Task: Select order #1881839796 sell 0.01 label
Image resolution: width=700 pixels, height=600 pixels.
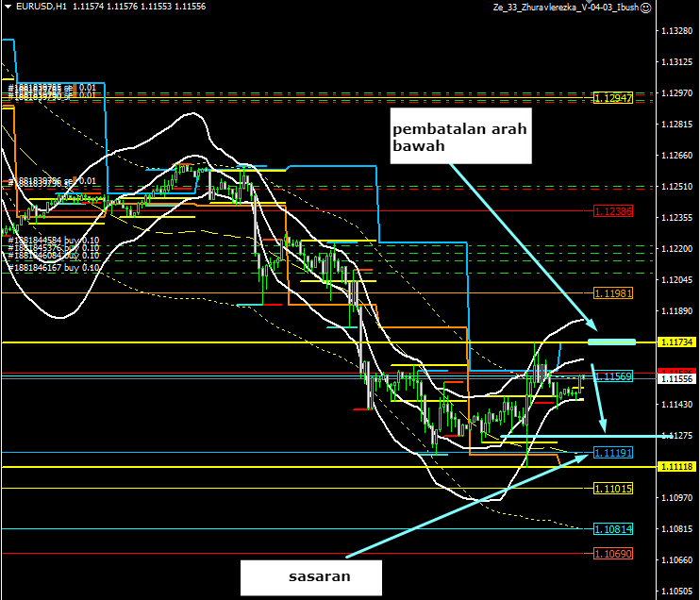Action: (x=53, y=181)
